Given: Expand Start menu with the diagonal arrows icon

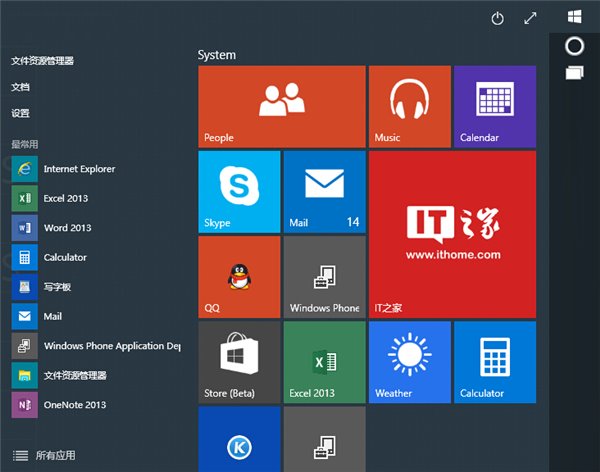Looking at the screenshot, I should 530,18.
